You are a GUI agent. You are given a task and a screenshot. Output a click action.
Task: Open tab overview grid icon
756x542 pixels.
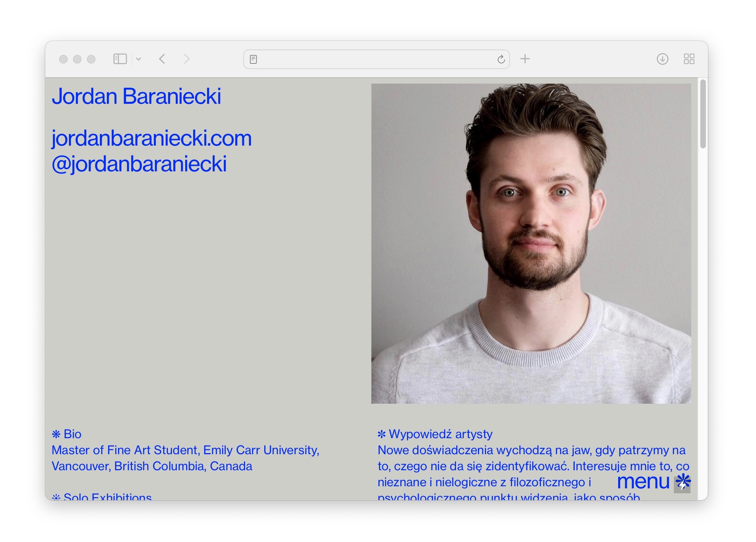pyautogui.click(x=689, y=59)
